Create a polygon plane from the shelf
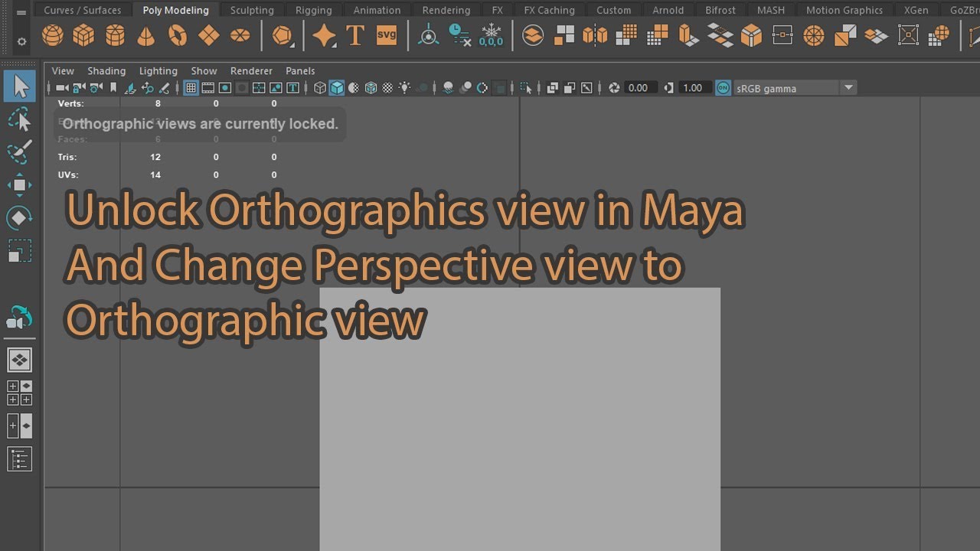Screen dimensions: 980x551 [x=209, y=35]
